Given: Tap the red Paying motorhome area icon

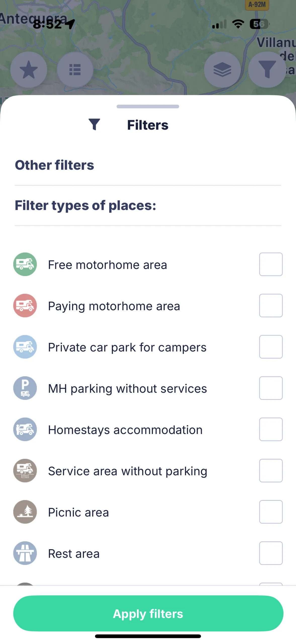Looking at the screenshot, I should (25, 306).
